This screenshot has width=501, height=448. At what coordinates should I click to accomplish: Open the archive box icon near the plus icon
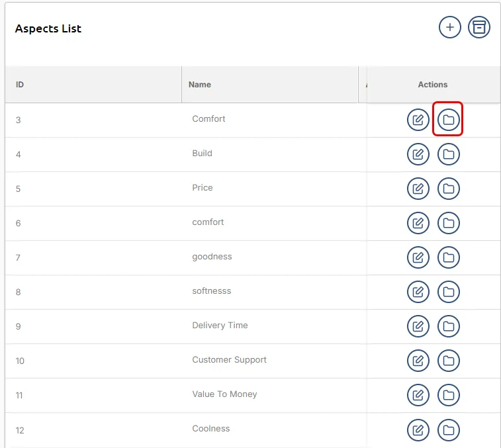click(478, 27)
